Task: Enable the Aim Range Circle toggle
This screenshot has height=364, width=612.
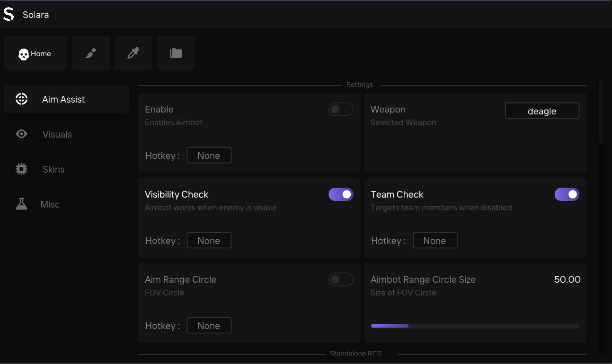Action: point(341,279)
